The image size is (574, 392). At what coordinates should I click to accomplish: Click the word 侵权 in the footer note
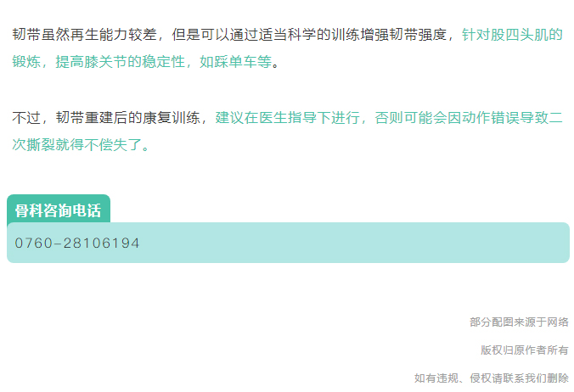(481, 378)
